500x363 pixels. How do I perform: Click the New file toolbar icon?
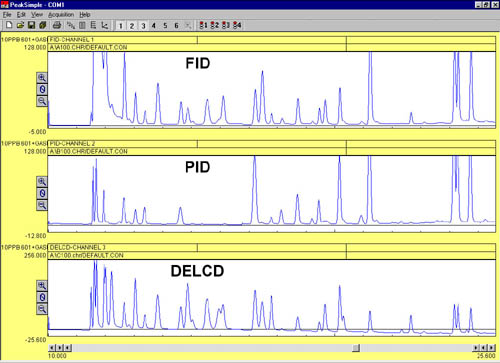pyautogui.click(x=9, y=25)
